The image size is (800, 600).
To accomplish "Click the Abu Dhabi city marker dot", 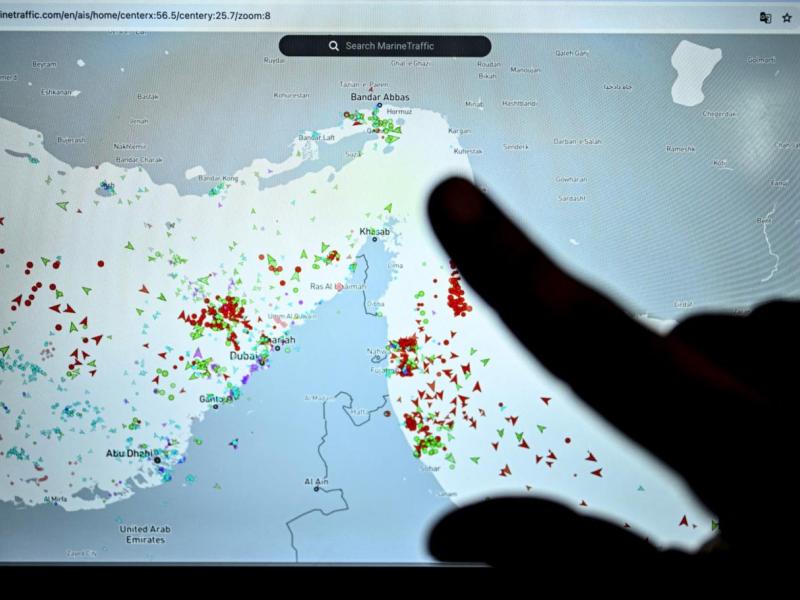I will (157, 460).
